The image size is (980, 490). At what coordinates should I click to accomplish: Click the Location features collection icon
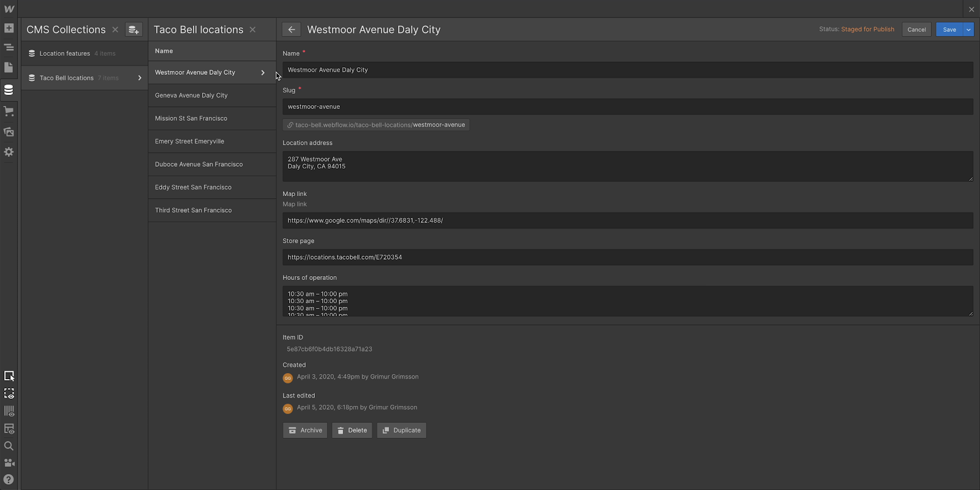click(x=32, y=53)
